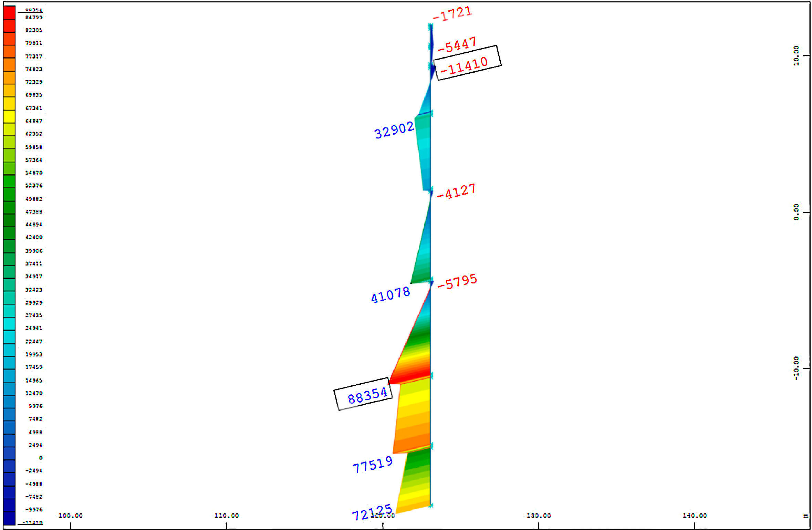
Task: Click the yellow legend swatch near 64847
Action: 9,117
